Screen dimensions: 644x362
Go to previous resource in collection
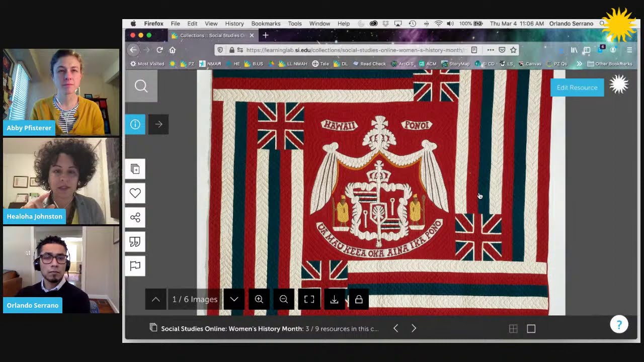(x=396, y=328)
